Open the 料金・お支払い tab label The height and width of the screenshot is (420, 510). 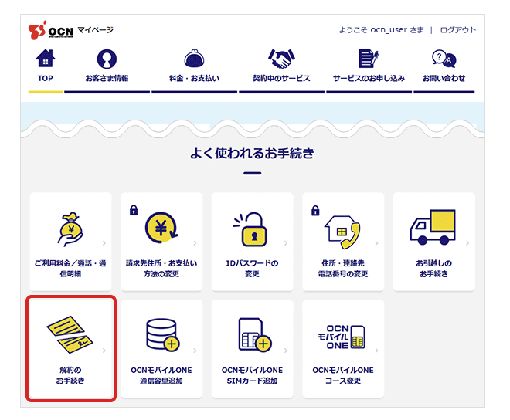click(194, 78)
